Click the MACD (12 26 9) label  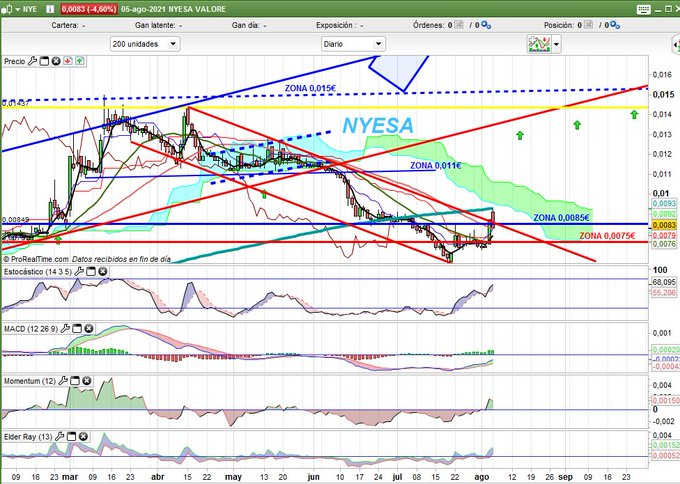(31, 329)
